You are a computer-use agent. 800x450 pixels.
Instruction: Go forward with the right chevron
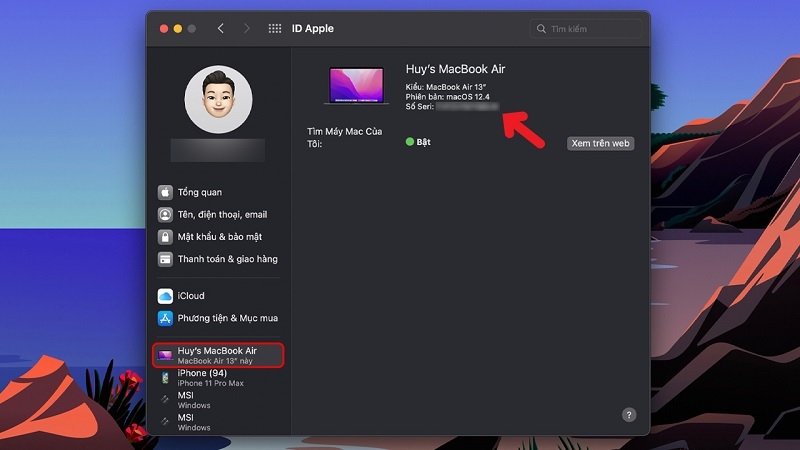click(246, 29)
